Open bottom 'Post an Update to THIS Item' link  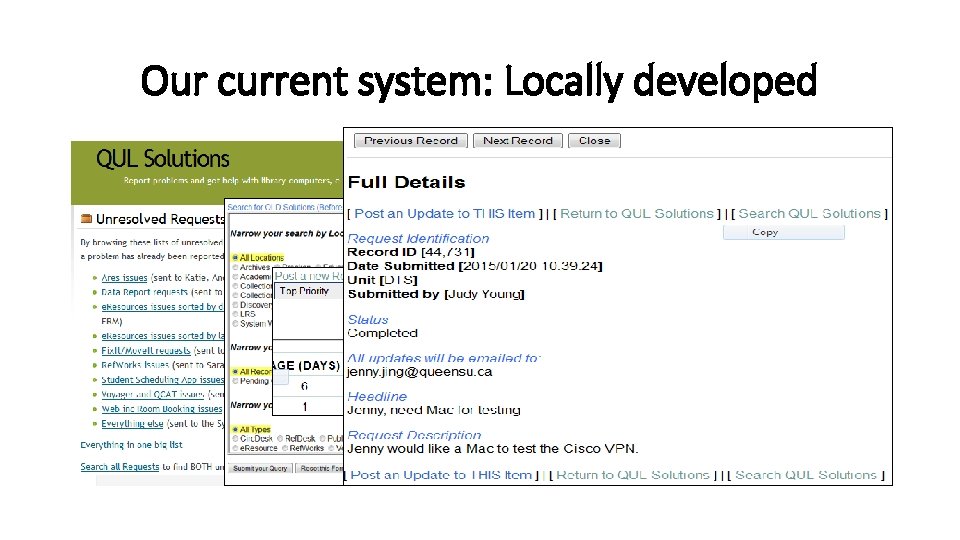[x=441, y=475]
